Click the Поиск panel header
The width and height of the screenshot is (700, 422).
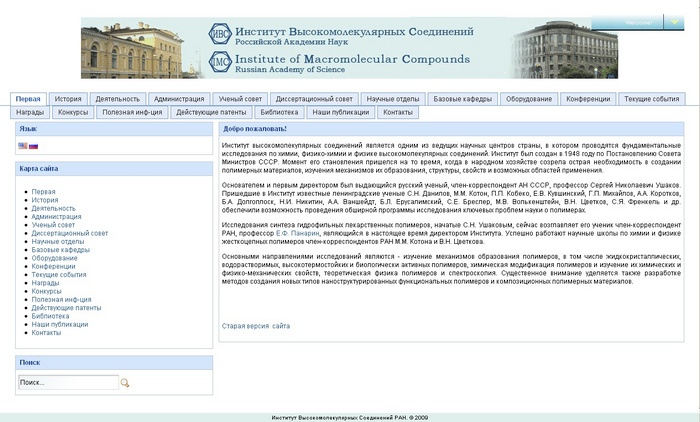tap(114, 363)
